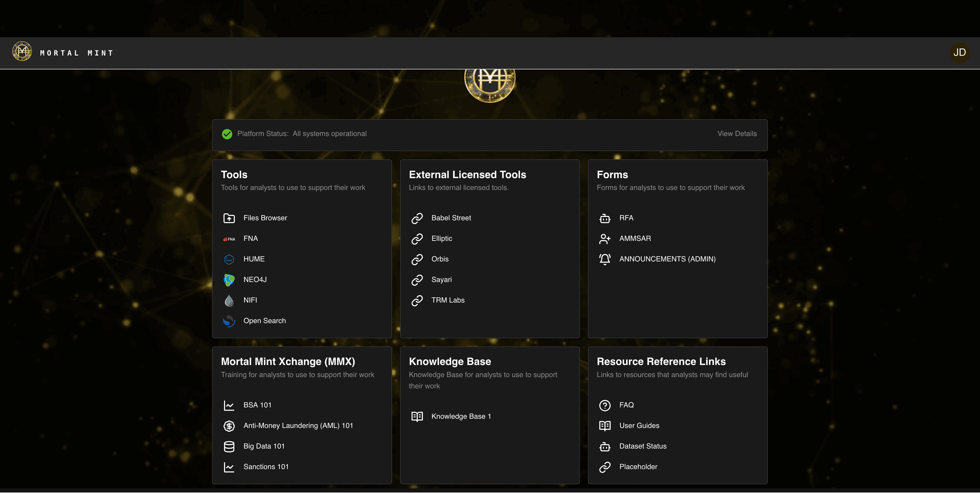Click the ANNOUNCEMENTS bell icon

point(604,259)
